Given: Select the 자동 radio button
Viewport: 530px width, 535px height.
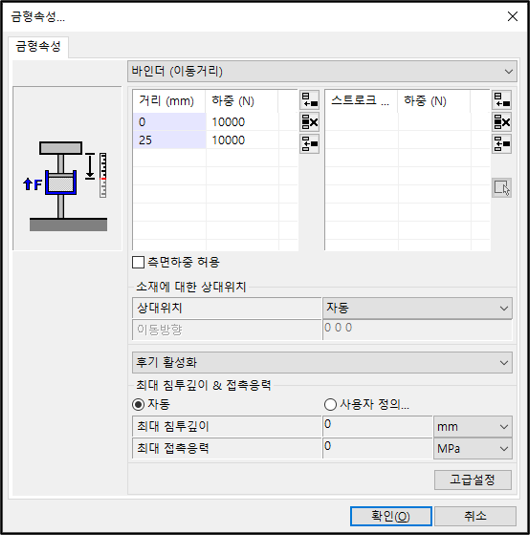Looking at the screenshot, I should click(x=138, y=405).
